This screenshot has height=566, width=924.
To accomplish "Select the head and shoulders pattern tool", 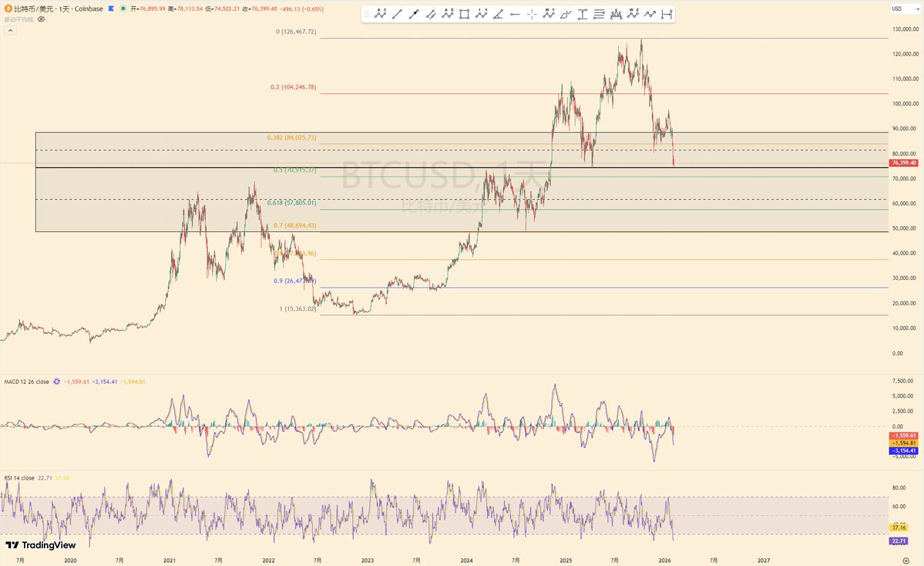I will [616, 14].
